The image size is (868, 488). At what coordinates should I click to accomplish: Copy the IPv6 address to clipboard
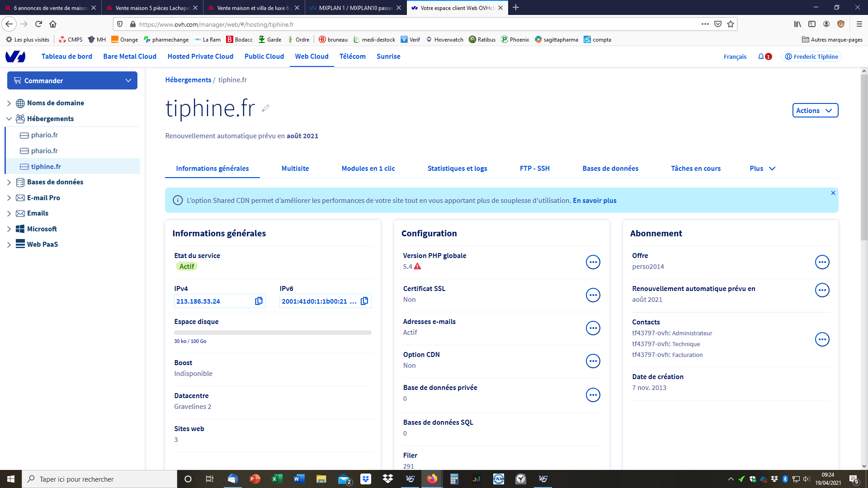click(364, 301)
